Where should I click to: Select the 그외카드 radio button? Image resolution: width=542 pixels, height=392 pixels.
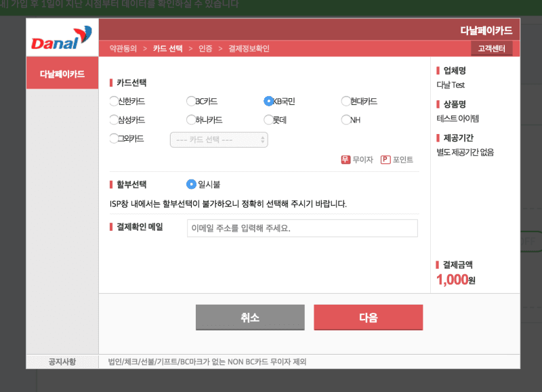point(114,139)
